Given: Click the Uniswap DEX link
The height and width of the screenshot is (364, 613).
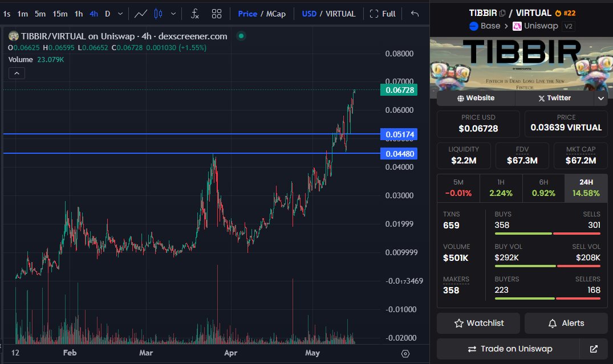Looking at the screenshot, I should click(535, 26).
